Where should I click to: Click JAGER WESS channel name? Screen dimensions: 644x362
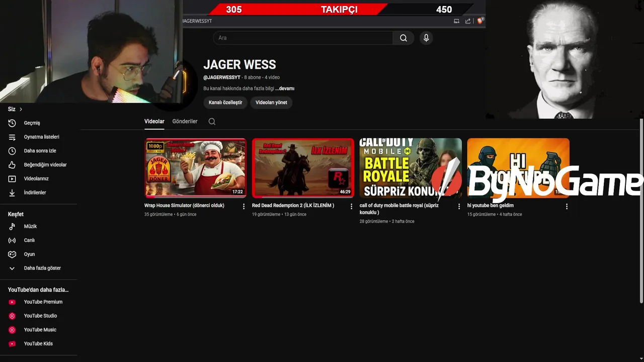click(239, 65)
